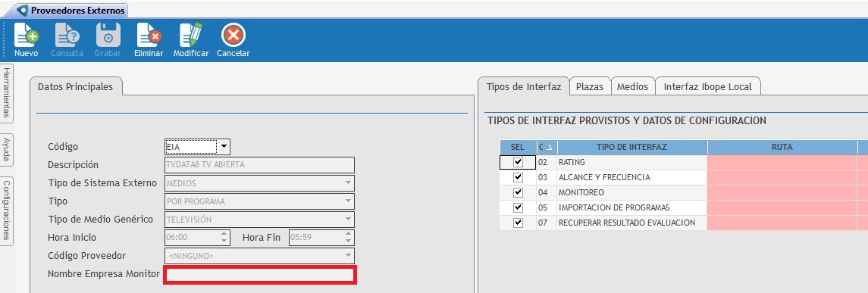
Task: Click the Nombre Empresa Monitor input field
Action: [259, 275]
